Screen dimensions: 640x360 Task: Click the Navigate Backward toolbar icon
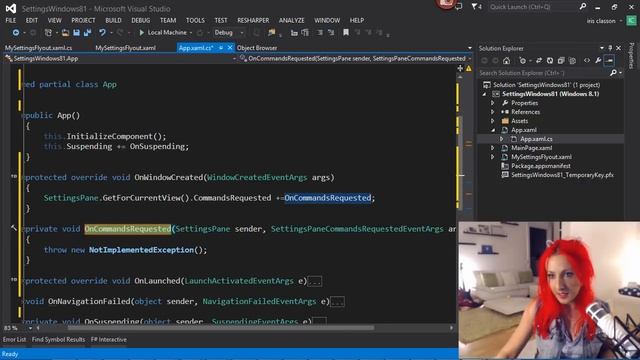tap(16, 32)
